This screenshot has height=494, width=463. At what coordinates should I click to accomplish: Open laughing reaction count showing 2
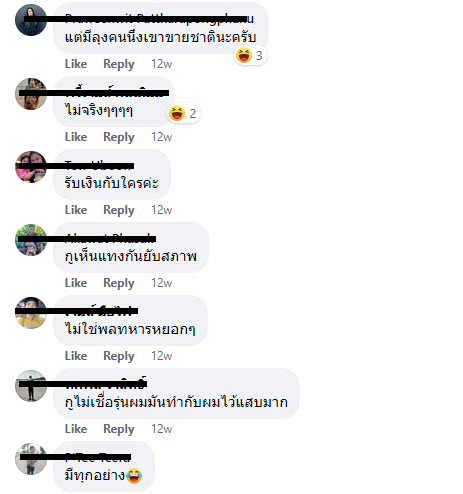183,113
